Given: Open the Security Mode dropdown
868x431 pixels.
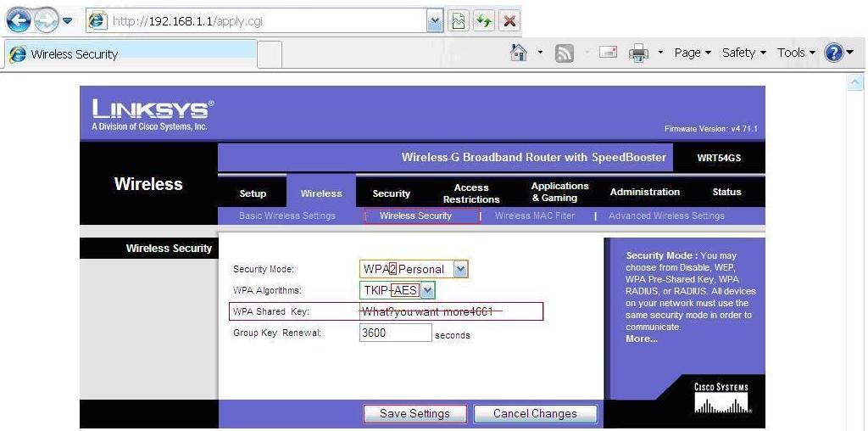Looking at the screenshot, I should pos(414,269).
